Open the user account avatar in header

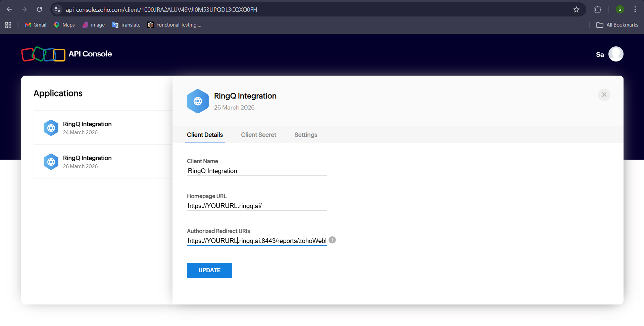coord(616,54)
